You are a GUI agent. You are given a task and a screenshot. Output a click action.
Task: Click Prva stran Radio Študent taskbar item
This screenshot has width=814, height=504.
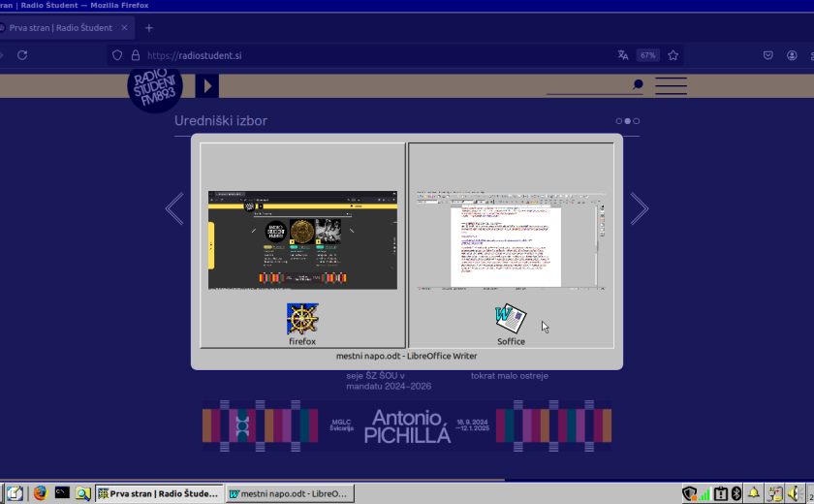point(159,493)
